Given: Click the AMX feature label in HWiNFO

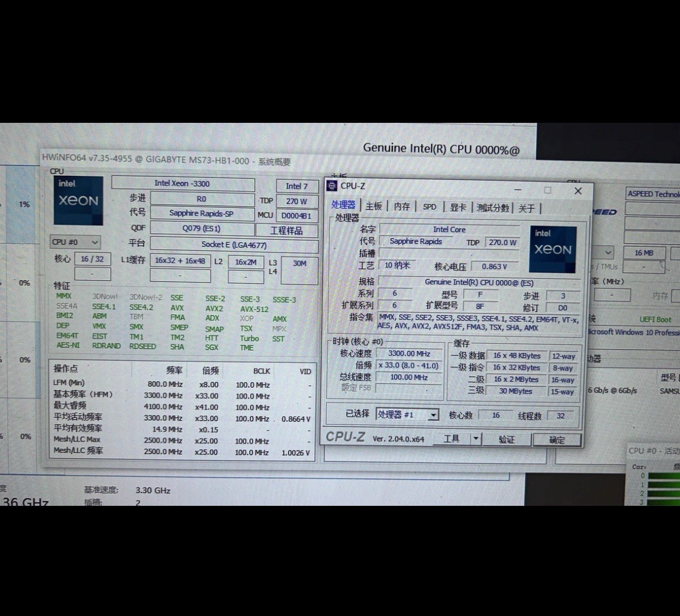Looking at the screenshot, I should [x=280, y=319].
